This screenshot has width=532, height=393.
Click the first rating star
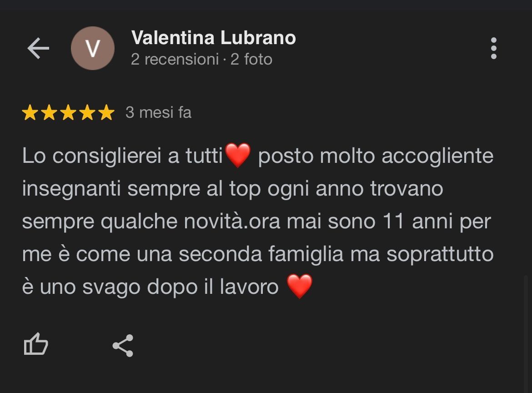click(30, 112)
